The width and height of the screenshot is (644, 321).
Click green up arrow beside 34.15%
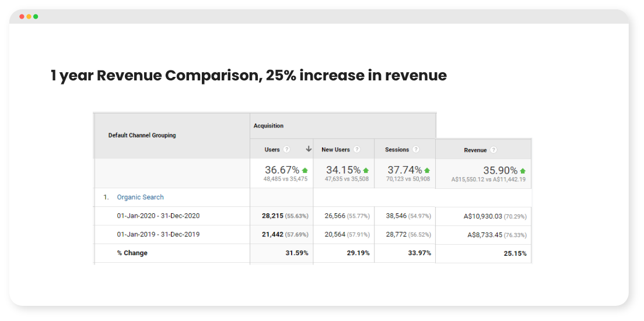click(366, 170)
